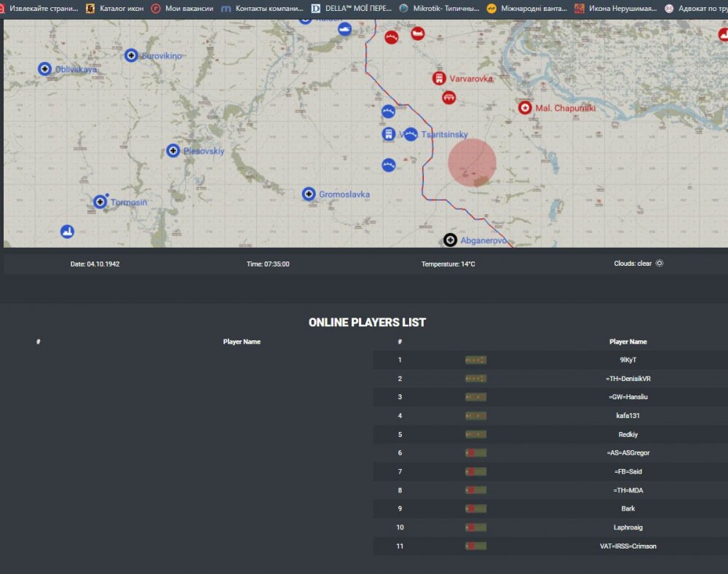Select the black Abganerovo airfield icon
Viewport: 728px width, 574px height.
(x=451, y=240)
